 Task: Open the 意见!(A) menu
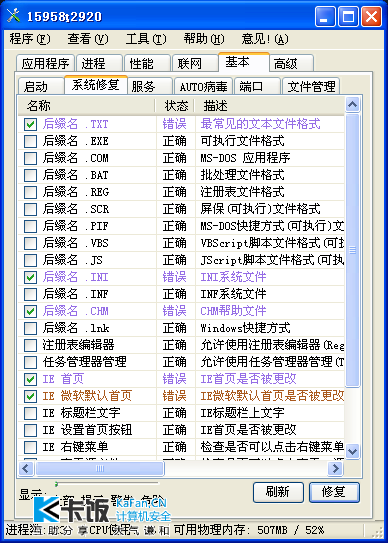point(265,39)
